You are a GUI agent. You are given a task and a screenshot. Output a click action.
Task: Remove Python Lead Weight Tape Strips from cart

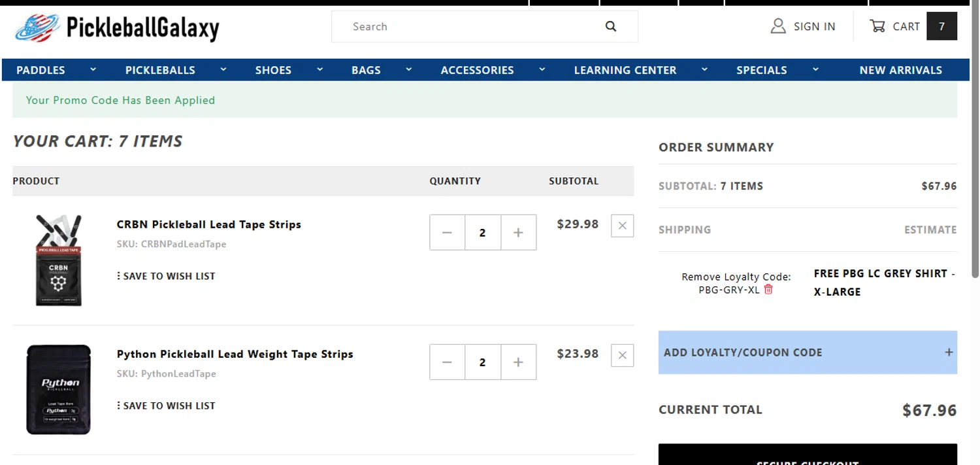pos(622,355)
